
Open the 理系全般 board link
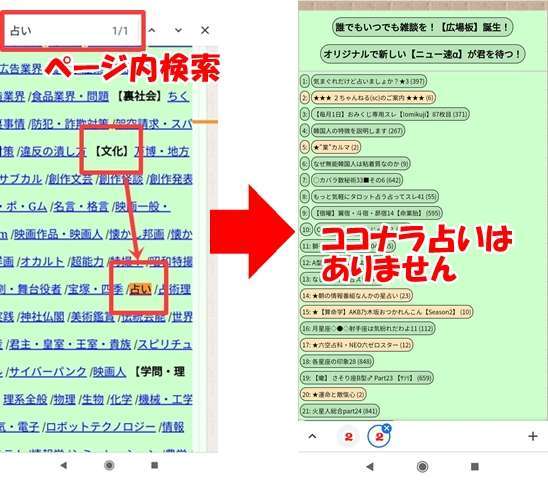coord(25,399)
